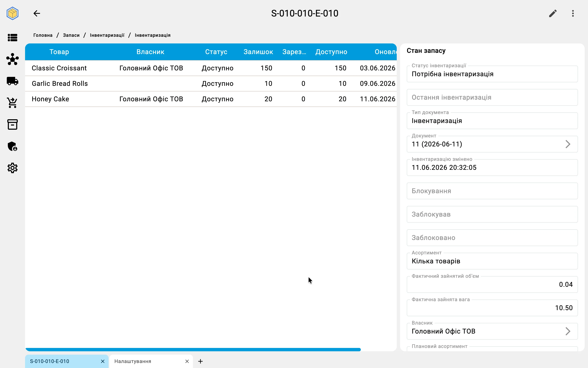Select the Honey Cake row
This screenshot has width=588, height=368.
(x=211, y=99)
